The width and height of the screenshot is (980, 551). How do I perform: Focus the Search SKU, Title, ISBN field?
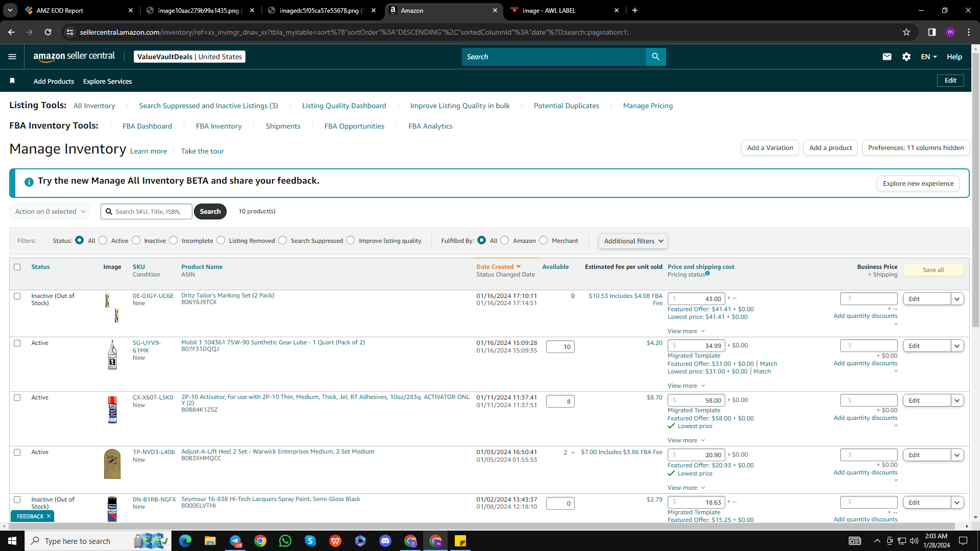146,211
